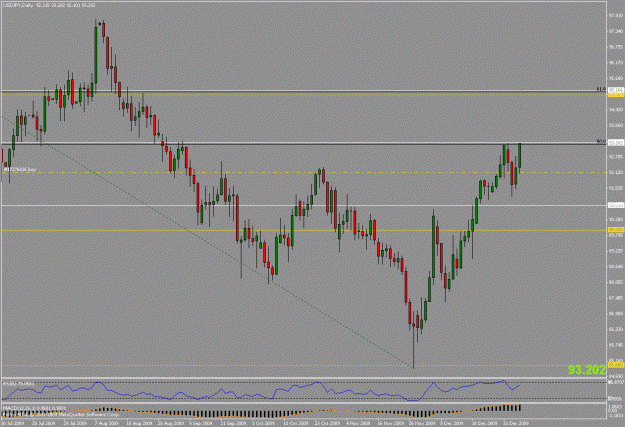The height and width of the screenshot is (427, 625).
Task: Click the white 93.202 current price tag
Action: point(616,143)
